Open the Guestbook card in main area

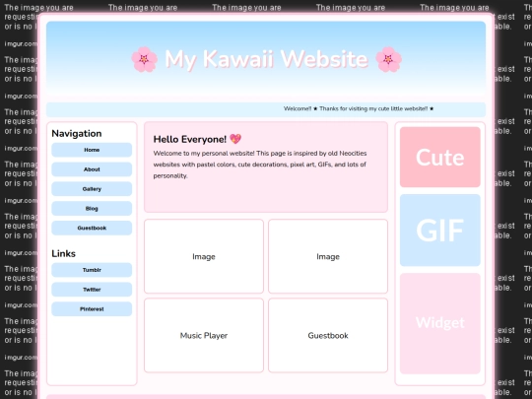(328, 336)
